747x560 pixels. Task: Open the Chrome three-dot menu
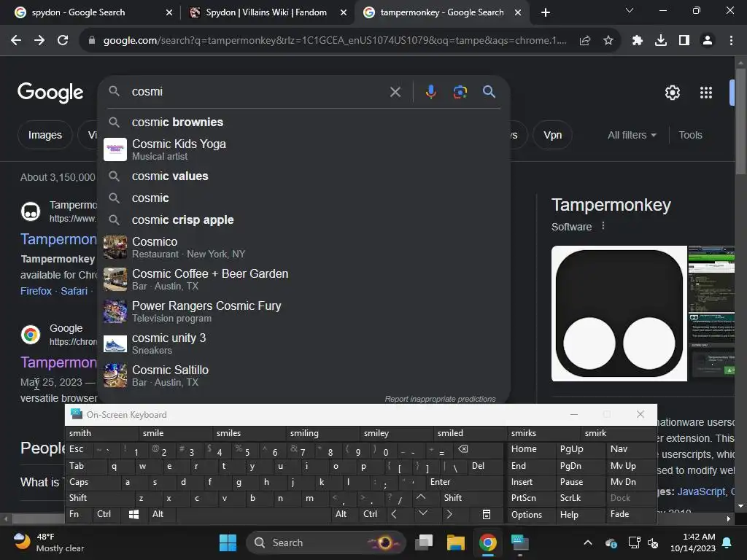731,41
